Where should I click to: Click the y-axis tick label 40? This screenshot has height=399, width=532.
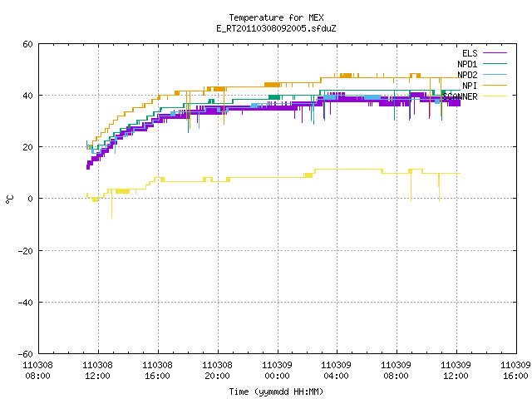coord(27,96)
